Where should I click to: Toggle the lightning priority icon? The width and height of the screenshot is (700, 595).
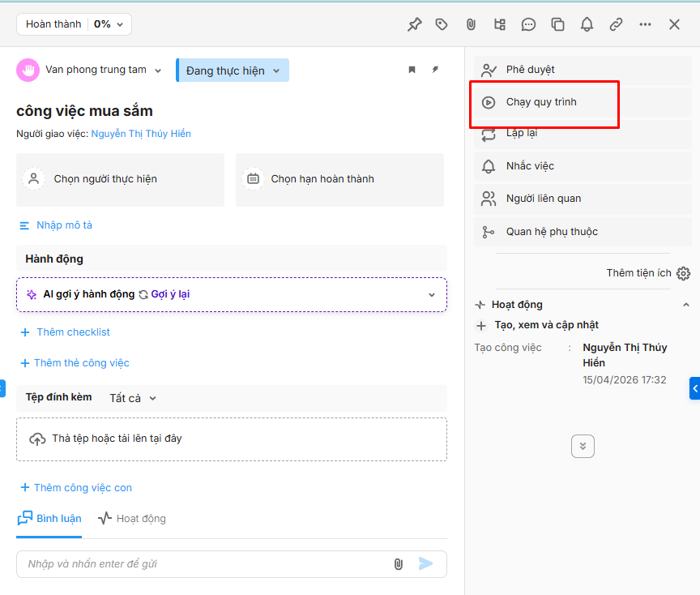point(435,70)
